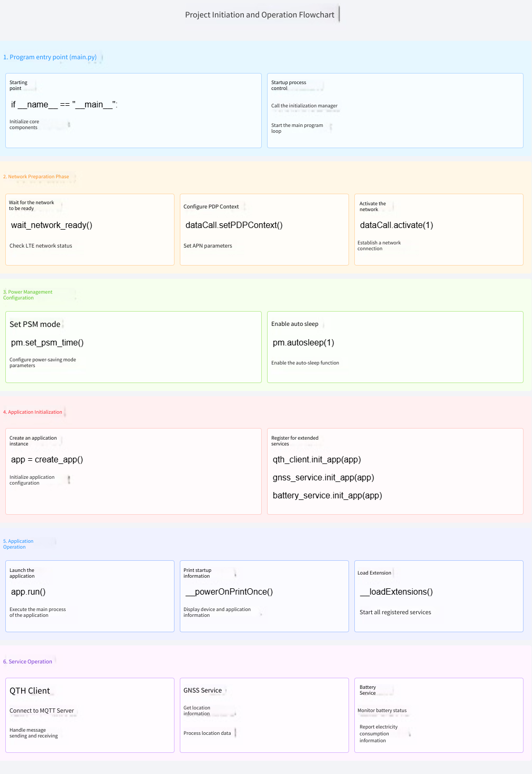Screen dimensions: 532x774
Task: Click the dataCall.activate(1) code text
Action: point(396,225)
